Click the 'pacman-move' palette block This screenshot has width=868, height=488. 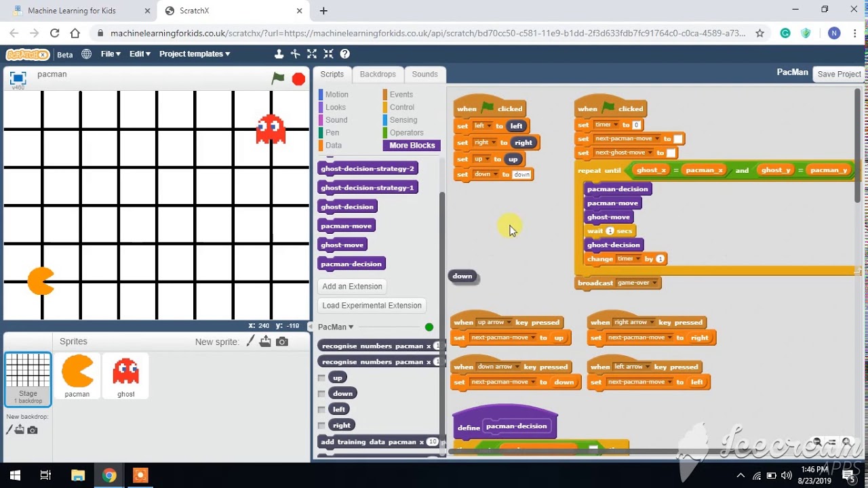point(347,226)
